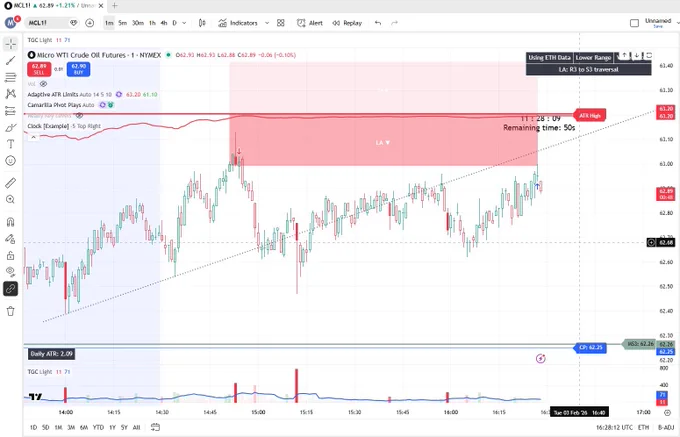Viewport: 680px width, 437px height.
Task: Select the trend line drawing tool
Action: [x=11, y=61]
